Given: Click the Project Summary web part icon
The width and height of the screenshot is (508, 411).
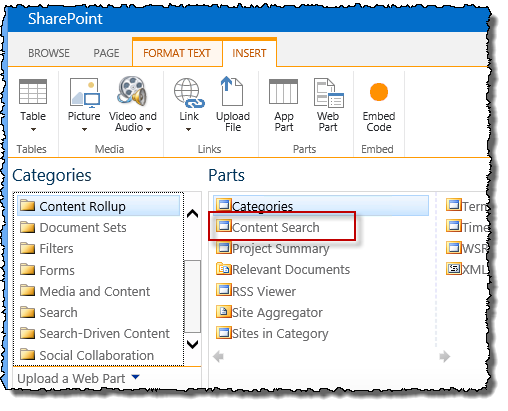Looking at the screenshot, I should [x=224, y=247].
